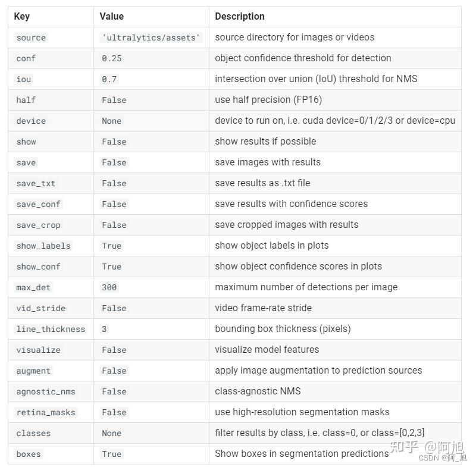
Task: Click the iou key label
Action: pyautogui.click(x=24, y=79)
